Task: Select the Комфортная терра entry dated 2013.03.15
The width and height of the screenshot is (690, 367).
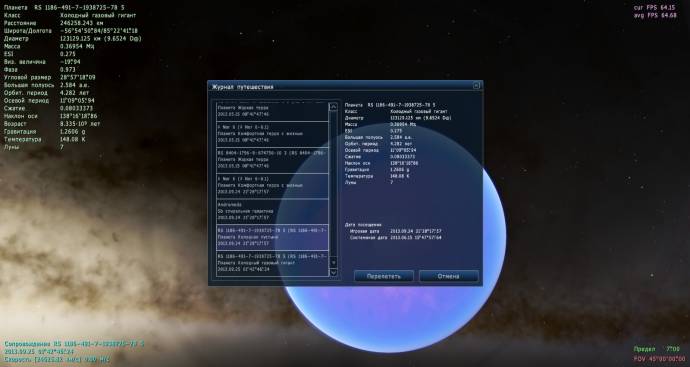Action: coord(272,134)
